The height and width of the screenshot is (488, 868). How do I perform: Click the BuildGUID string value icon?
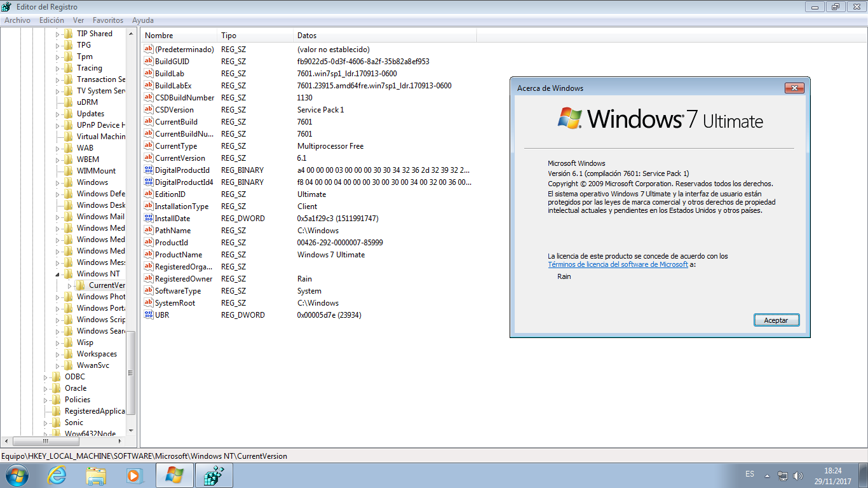pyautogui.click(x=149, y=62)
